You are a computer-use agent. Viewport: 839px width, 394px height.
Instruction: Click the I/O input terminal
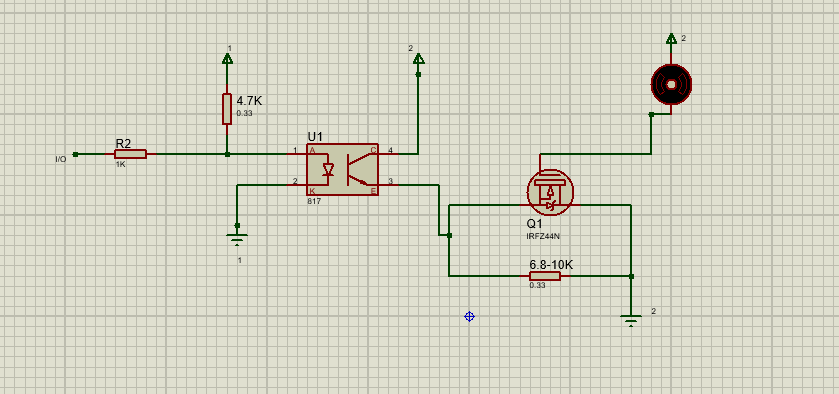75,154
